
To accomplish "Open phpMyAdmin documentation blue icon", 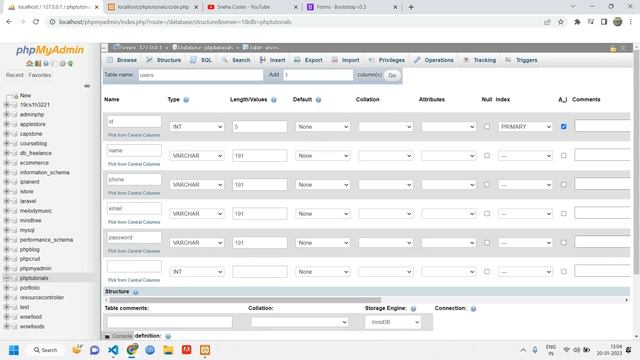I will [x=46, y=64].
